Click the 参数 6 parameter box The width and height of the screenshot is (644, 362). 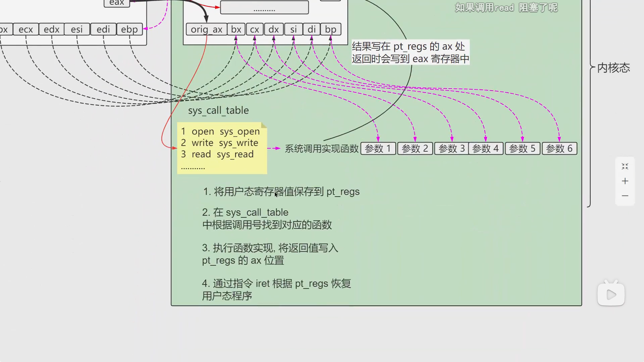point(559,148)
